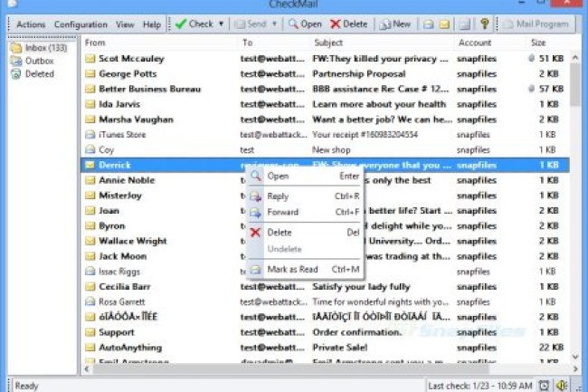The height and width of the screenshot is (392, 588).
Task: Click the Check mail toolbar button
Action: [x=194, y=24]
